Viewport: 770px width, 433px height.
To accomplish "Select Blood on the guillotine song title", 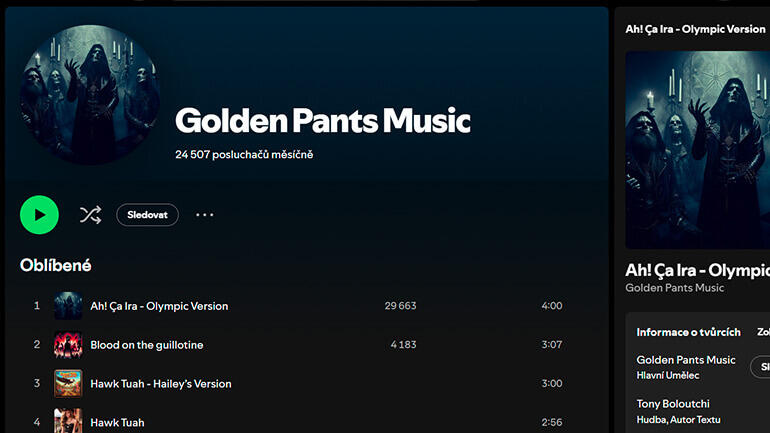I will point(146,345).
